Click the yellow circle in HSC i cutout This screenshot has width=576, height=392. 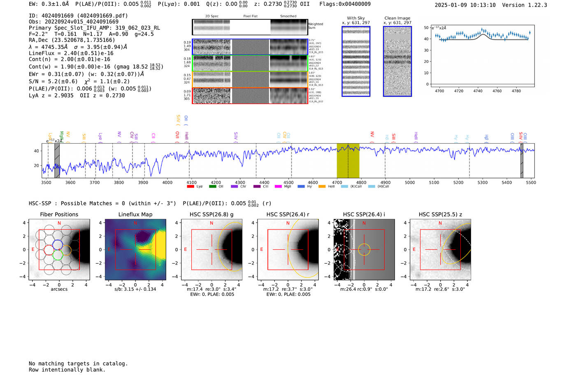pyautogui.click(x=364, y=250)
